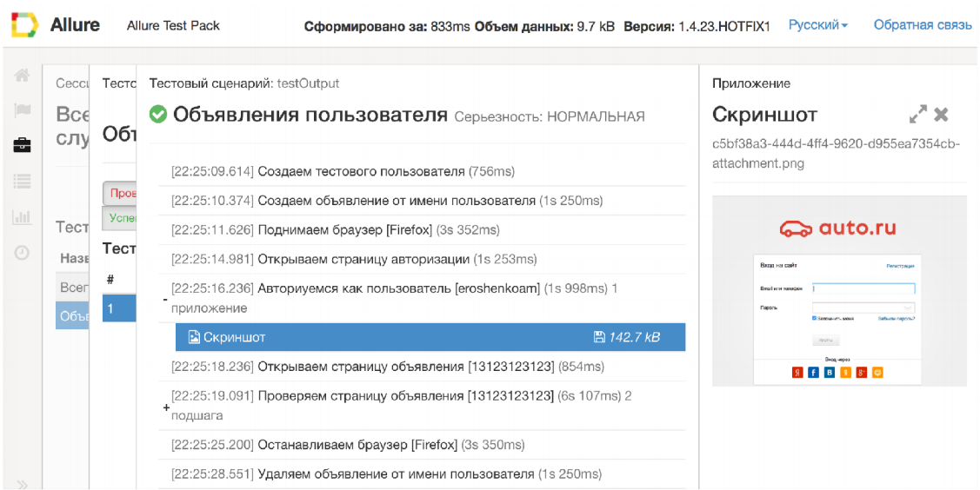Expand the sidebar with double-arrow icon
980x490 pixels.
click(23, 484)
